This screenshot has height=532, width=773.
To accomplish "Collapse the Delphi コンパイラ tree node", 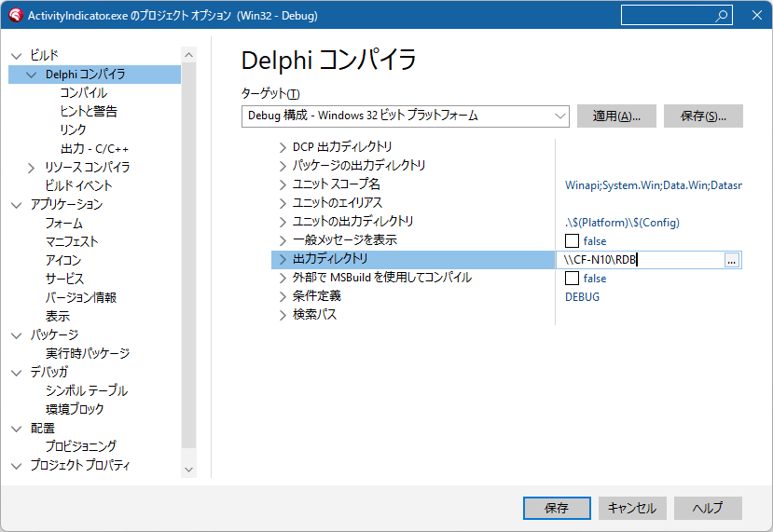I will pos(32,75).
